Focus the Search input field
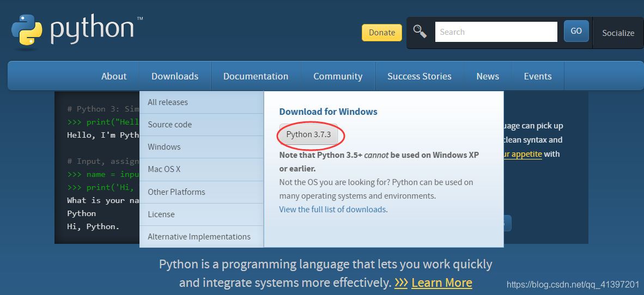 tap(496, 32)
